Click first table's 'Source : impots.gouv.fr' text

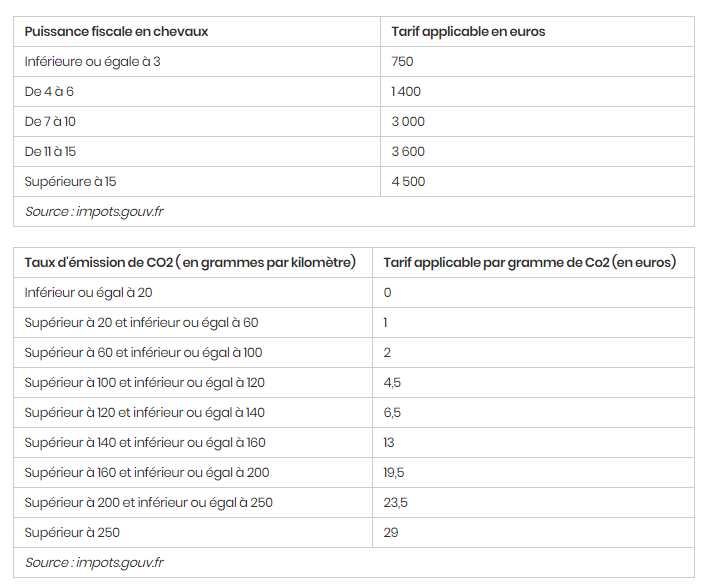[x=94, y=212]
